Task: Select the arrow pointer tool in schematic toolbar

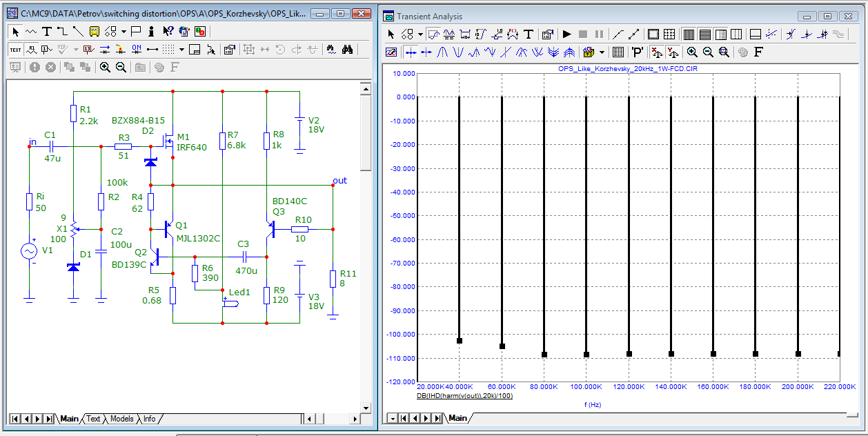Action: tap(16, 32)
